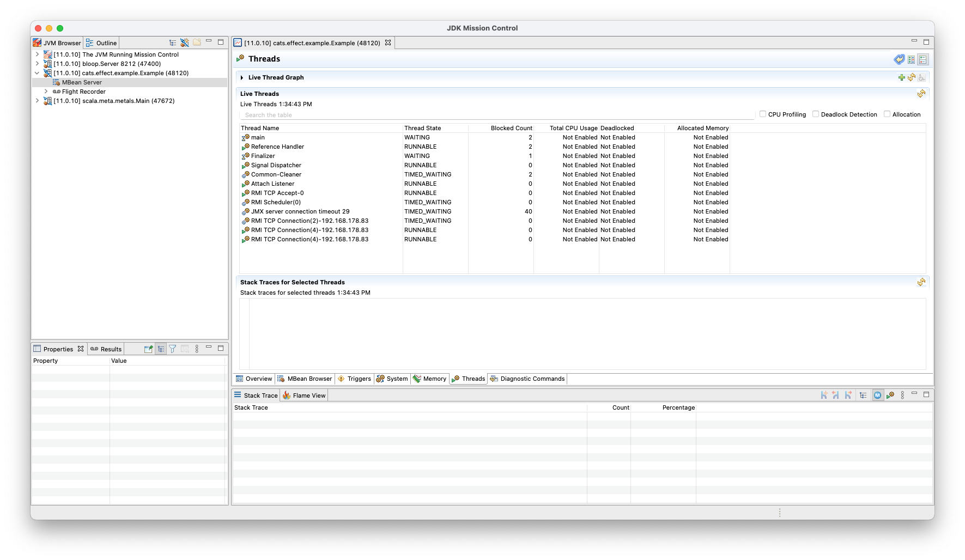This screenshot has width=965, height=560.
Task: Switch to the Results tab
Action: point(106,349)
